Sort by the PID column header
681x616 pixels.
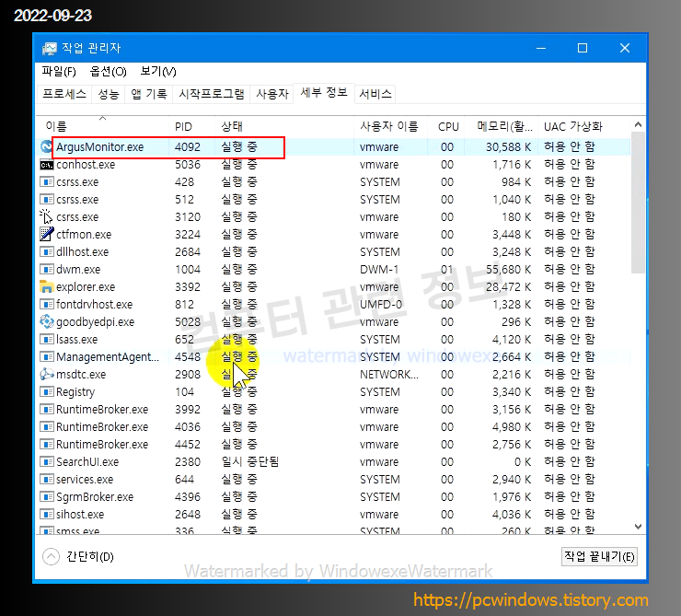192,126
